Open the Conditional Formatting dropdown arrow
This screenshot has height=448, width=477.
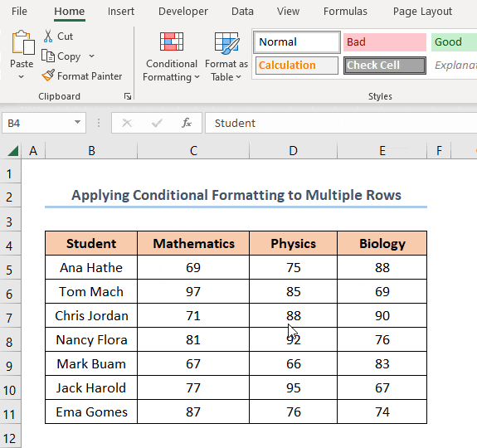click(197, 77)
